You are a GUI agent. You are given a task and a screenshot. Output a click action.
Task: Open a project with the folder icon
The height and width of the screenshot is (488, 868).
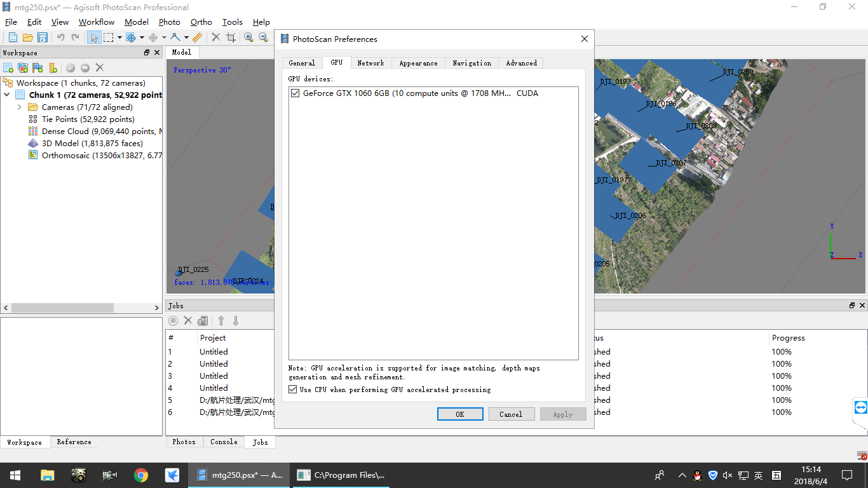(x=27, y=37)
